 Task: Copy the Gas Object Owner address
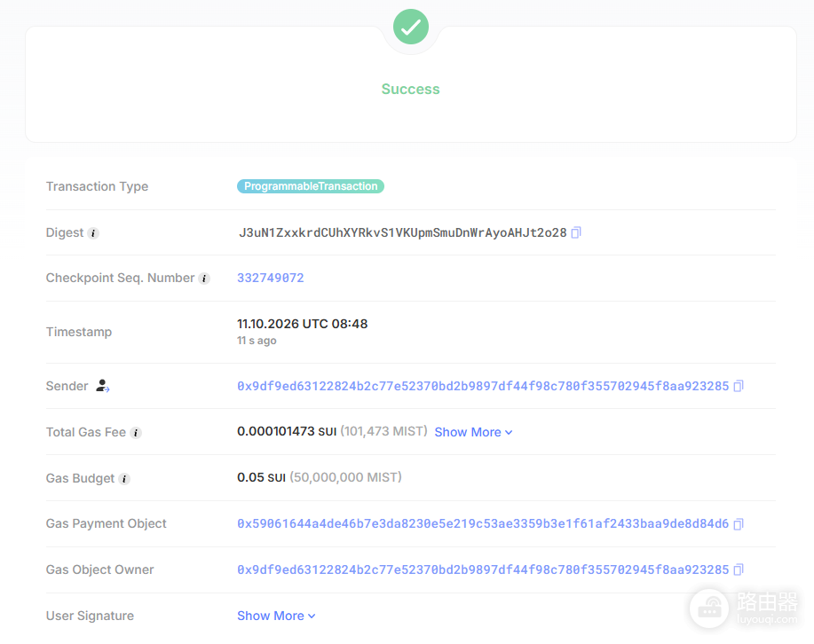pos(739,569)
